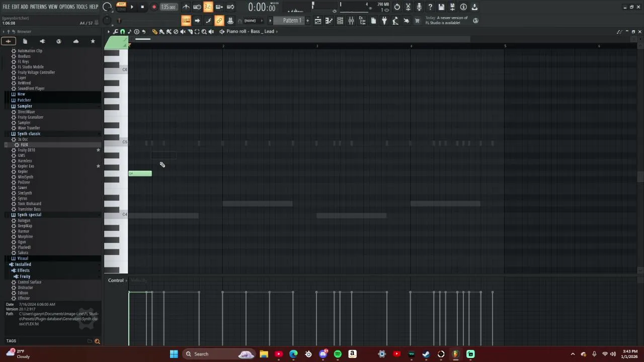This screenshot has width=644, height=362.
Task: Toggle loop recording mode
Action: (x=230, y=7)
